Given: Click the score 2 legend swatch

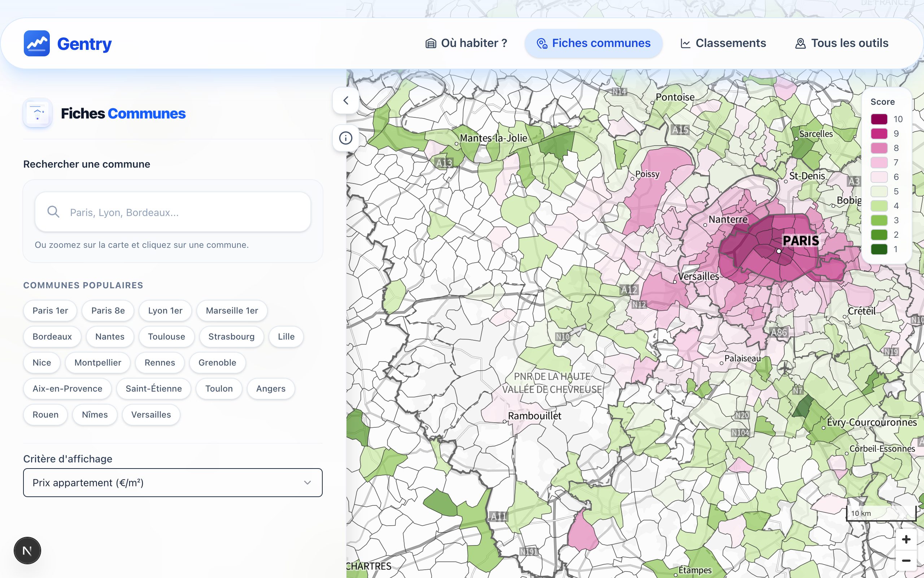Looking at the screenshot, I should [879, 235].
